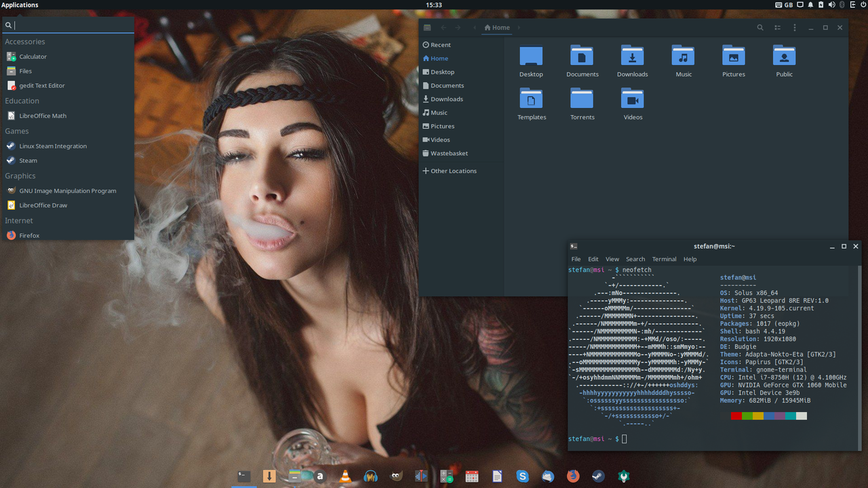Launch the orange download manager dock icon

(269, 476)
